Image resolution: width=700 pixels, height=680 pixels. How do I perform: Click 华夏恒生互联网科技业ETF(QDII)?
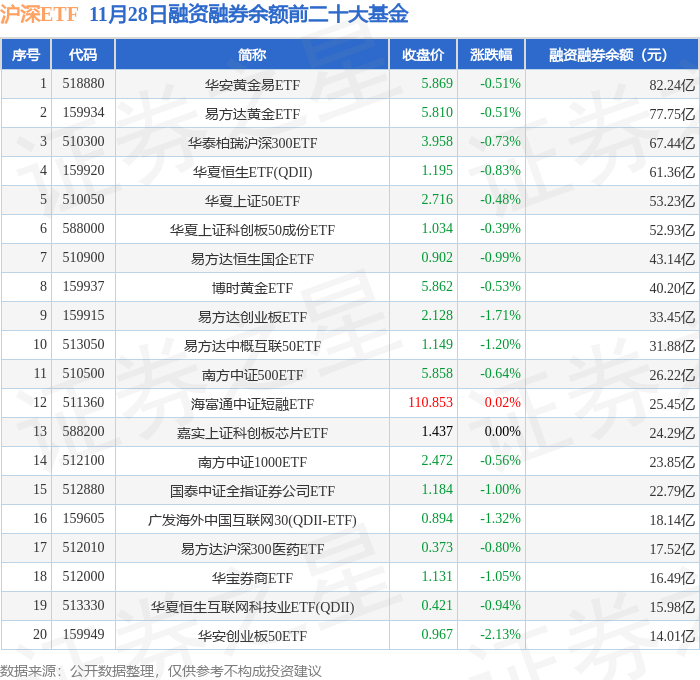(x=252, y=607)
